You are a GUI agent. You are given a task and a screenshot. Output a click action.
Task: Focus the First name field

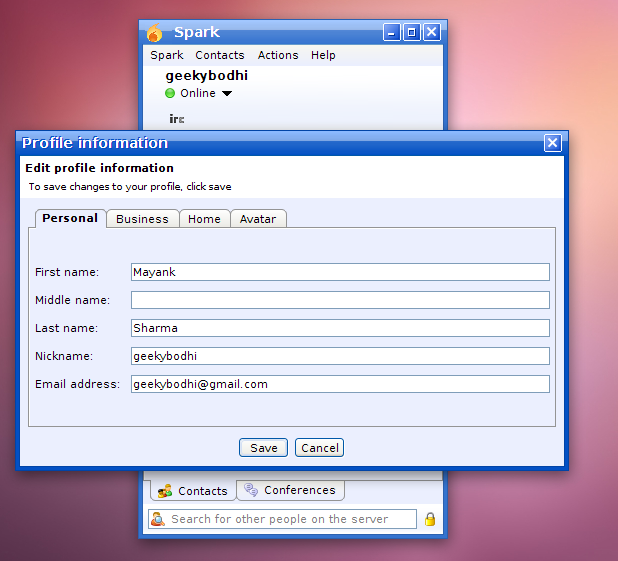click(340, 272)
